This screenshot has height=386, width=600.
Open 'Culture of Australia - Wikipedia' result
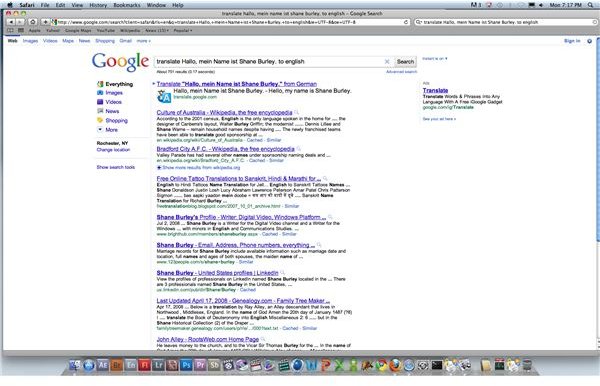point(224,112)
